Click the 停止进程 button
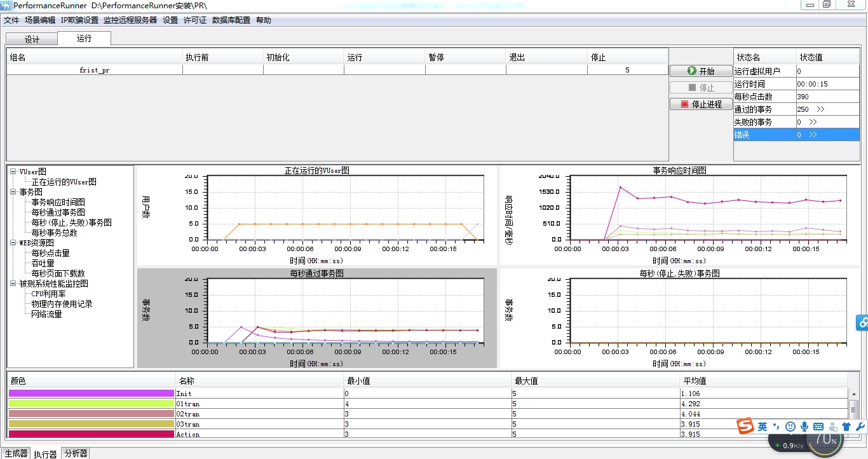The height and width of the screenshot is (459, 868). [x=701, y=104]
